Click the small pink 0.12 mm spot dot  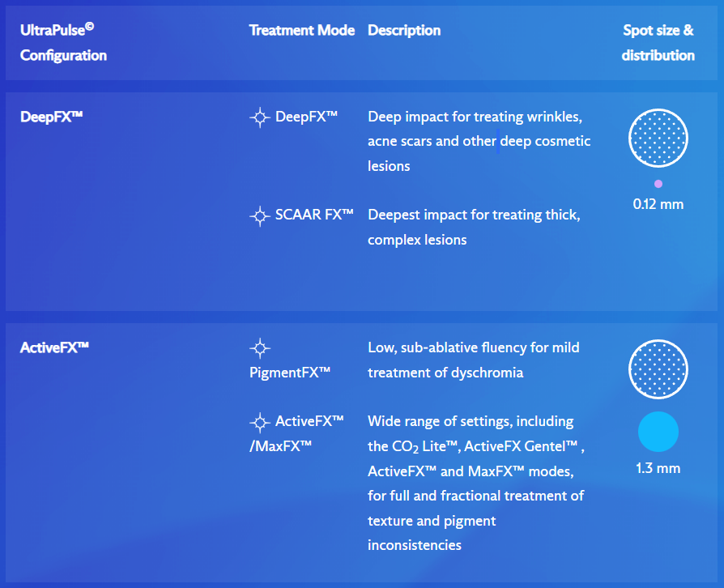[658, 184]
